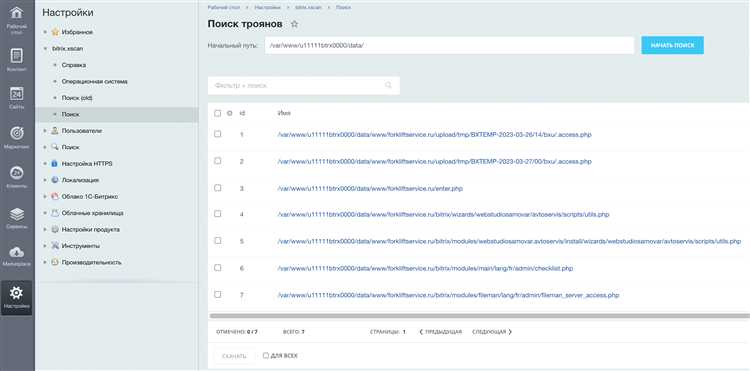This screenshot has height=371, width=750.
Task: Open the checklist.php file path link
Action: (425, 268)
